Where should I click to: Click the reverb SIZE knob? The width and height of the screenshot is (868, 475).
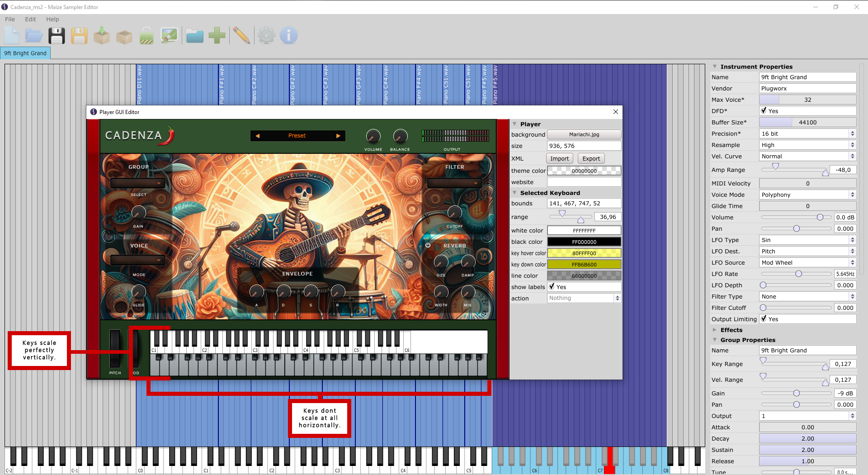(x=441, y=261)
